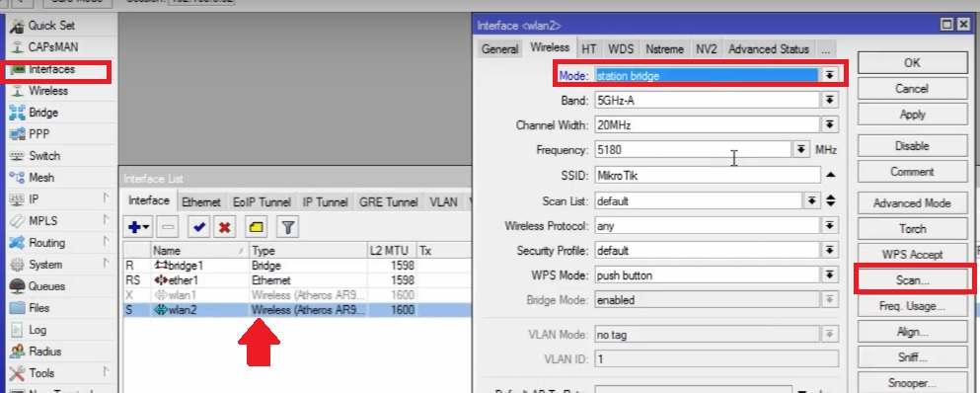This screenshot has height=393, width=980.
Task: Click the blue checkmark Enable button
Action: click(199, 227)
